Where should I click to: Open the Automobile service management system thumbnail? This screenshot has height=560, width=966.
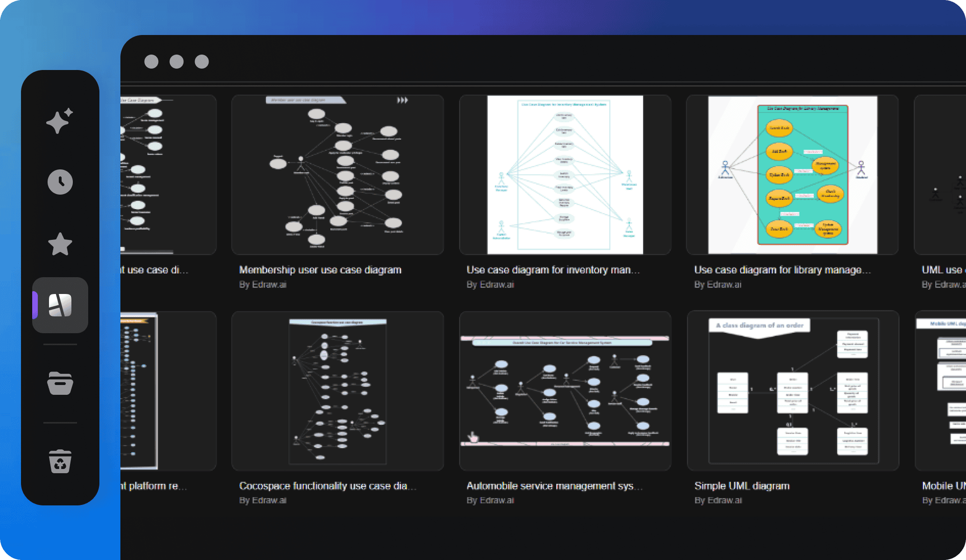(x=565, y=391)
